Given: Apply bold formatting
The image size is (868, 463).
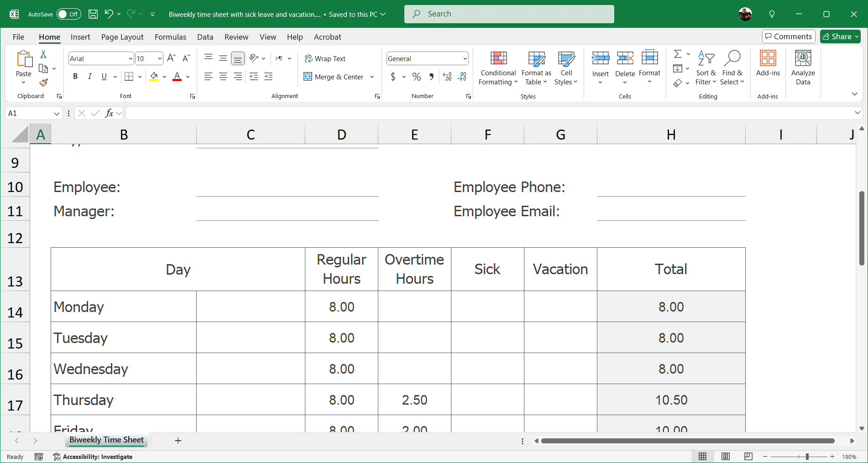Looking at the screenshot, I should tap(75, 76).
